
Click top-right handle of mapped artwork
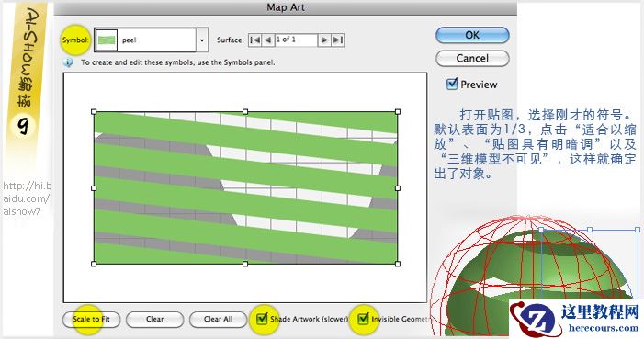398,112
